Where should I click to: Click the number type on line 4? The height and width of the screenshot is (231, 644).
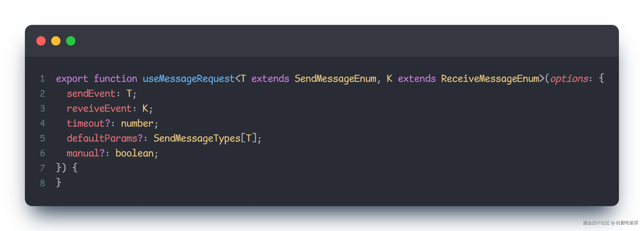137,124
